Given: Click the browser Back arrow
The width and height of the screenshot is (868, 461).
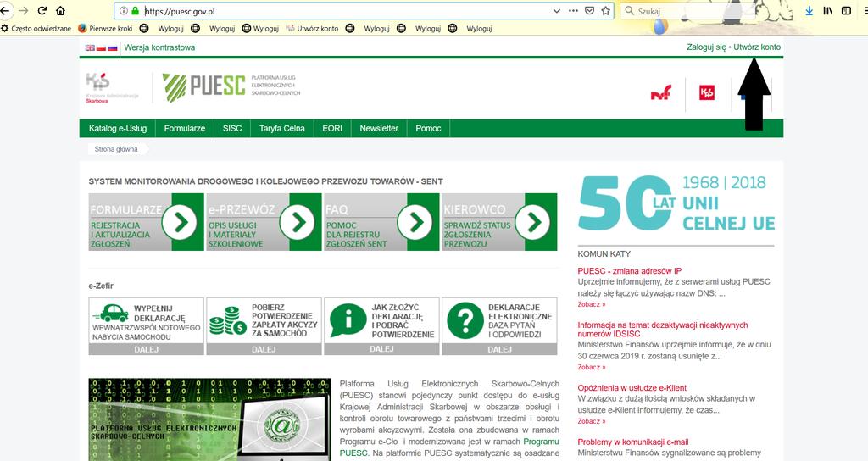Looking at the screenshot, I should pos(4,10).
